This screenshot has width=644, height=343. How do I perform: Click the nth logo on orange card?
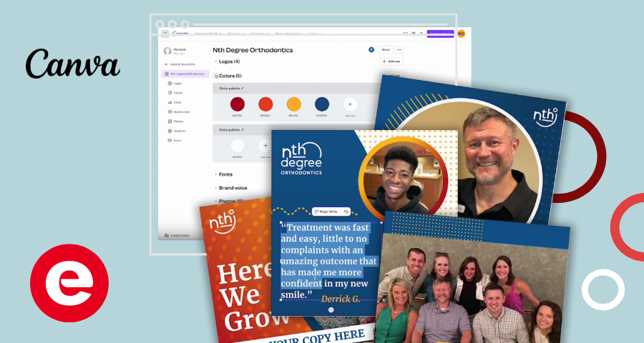point(223,222)
